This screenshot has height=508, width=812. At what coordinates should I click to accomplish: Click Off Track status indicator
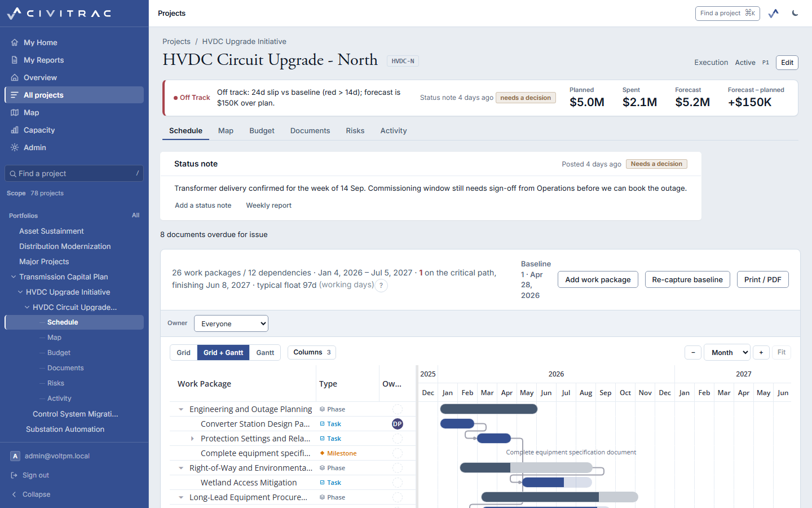192,98
